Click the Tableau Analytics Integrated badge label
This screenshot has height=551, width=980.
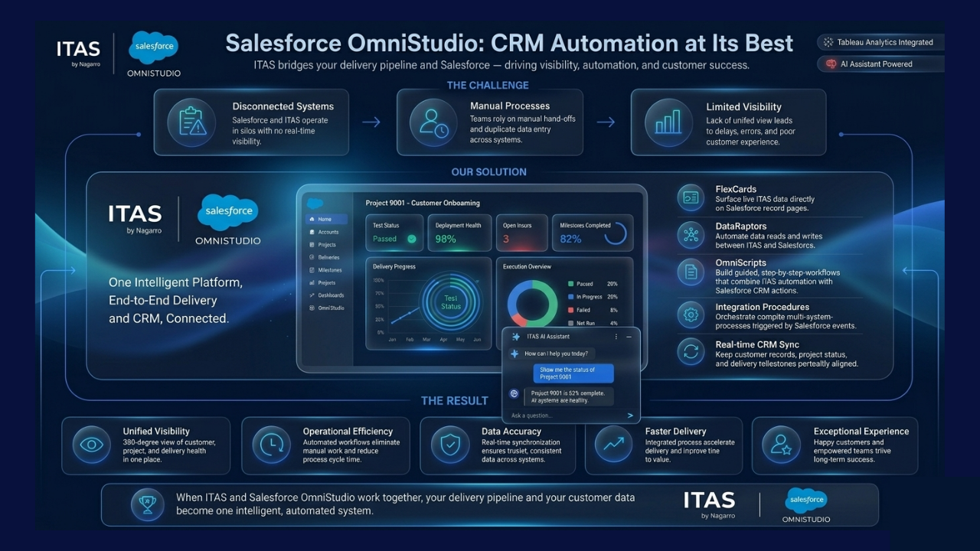[885, 42]
